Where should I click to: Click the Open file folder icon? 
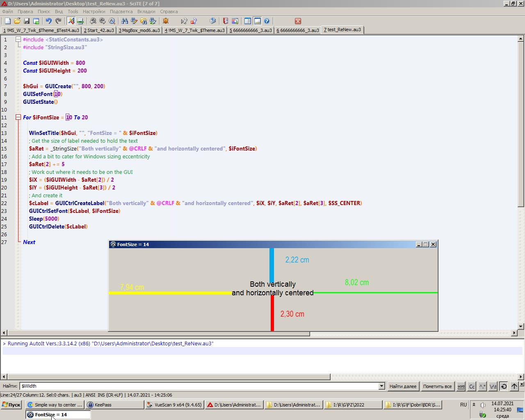coord(17,21)
